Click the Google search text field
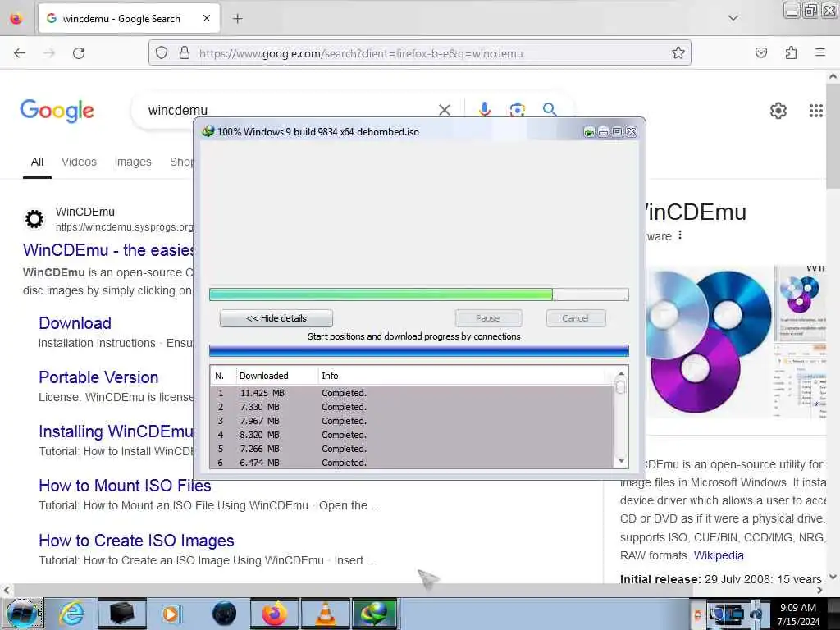840x630 pixels. point(290,110)
